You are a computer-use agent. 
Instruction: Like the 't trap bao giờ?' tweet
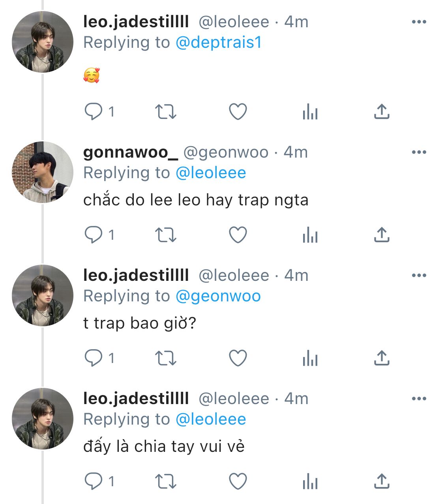click(x=238, y=358)
